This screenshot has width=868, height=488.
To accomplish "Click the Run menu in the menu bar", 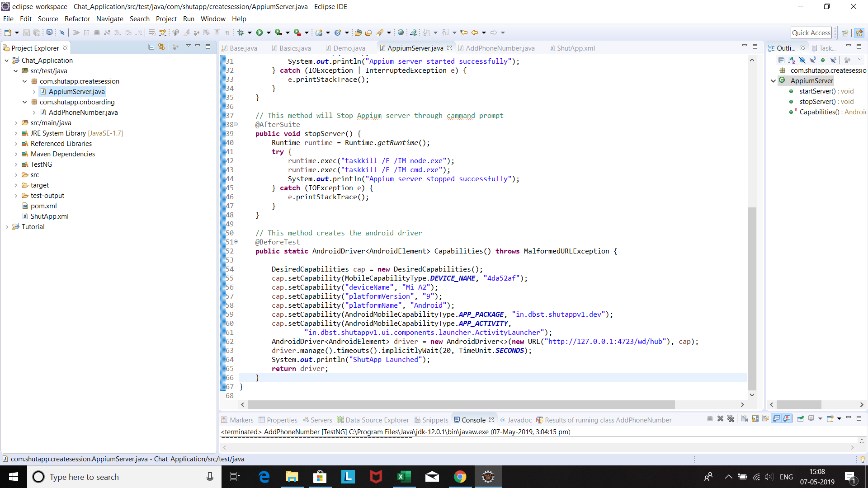I will tap(189, 19).
